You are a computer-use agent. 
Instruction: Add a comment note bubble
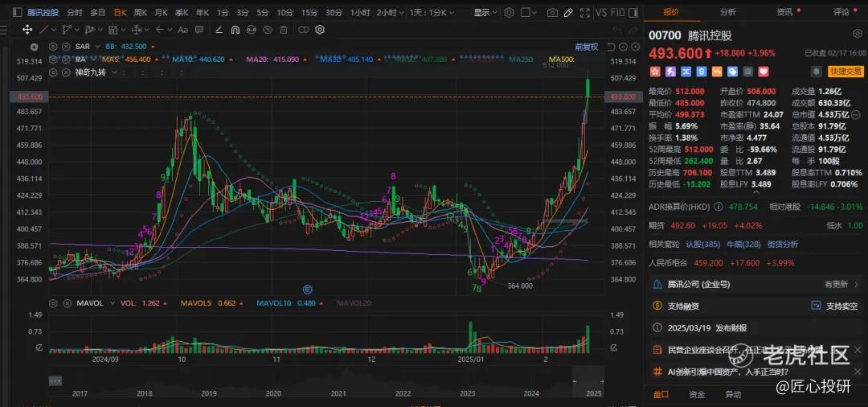click(199, 30)
